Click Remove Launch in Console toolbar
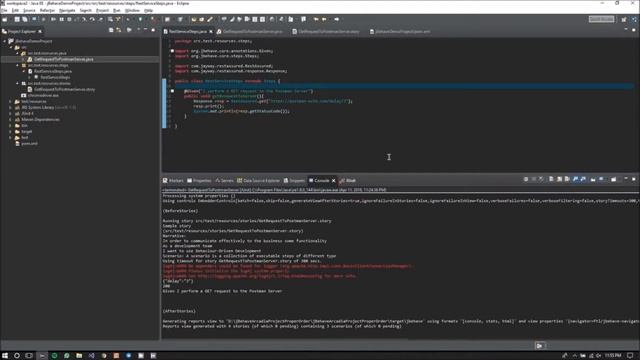640x360 pixels. pos(533,179)
